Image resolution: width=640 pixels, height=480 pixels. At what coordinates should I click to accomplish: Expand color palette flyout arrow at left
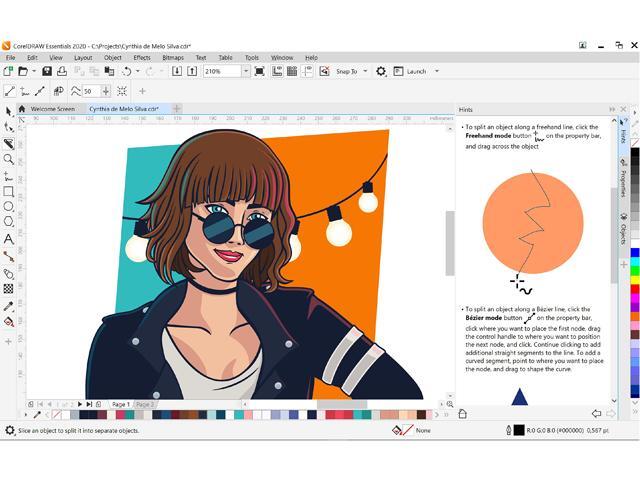25,415
